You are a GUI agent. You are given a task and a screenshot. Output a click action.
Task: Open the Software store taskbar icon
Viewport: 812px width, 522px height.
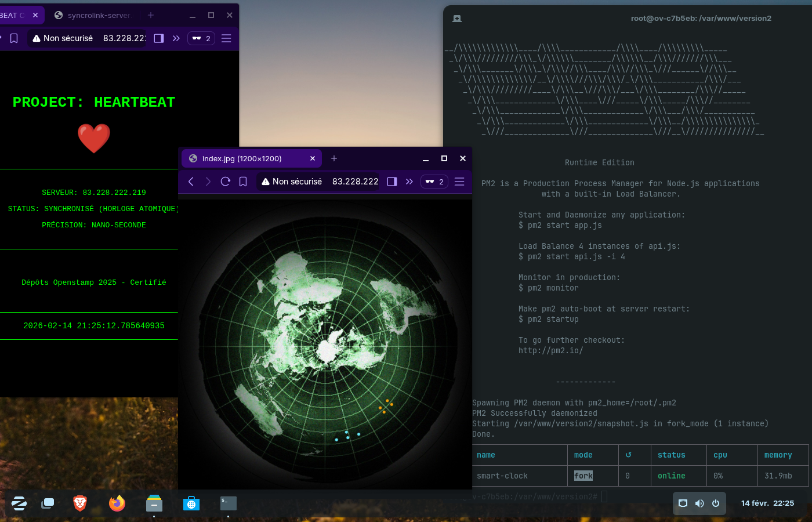(191, 503)
